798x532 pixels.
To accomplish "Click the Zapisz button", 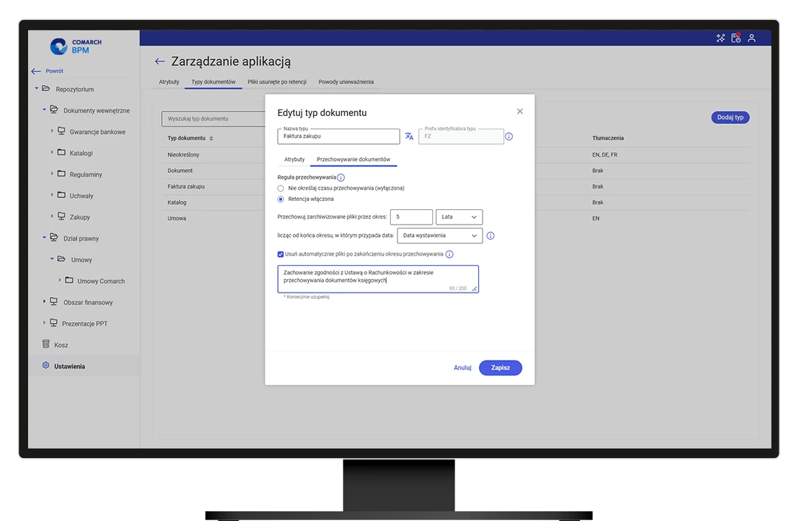I will pyautogui.click(x=500, y=367).
